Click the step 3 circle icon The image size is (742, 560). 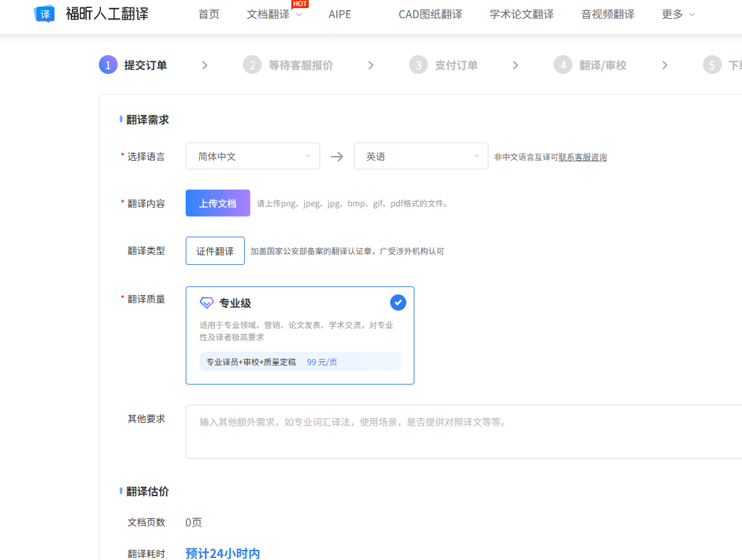(x=418, y=65)
